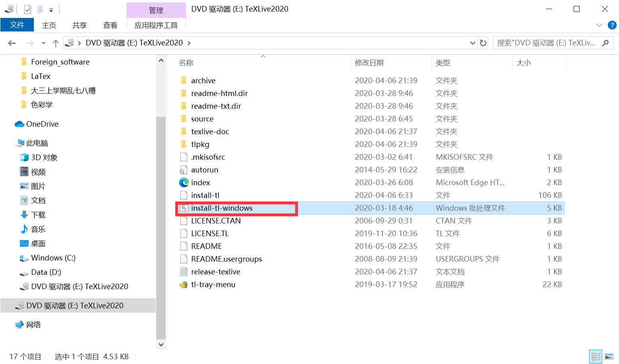Open the index Microsoft Edge HTML file
This screenshot has width=619, height=364.
200,182
